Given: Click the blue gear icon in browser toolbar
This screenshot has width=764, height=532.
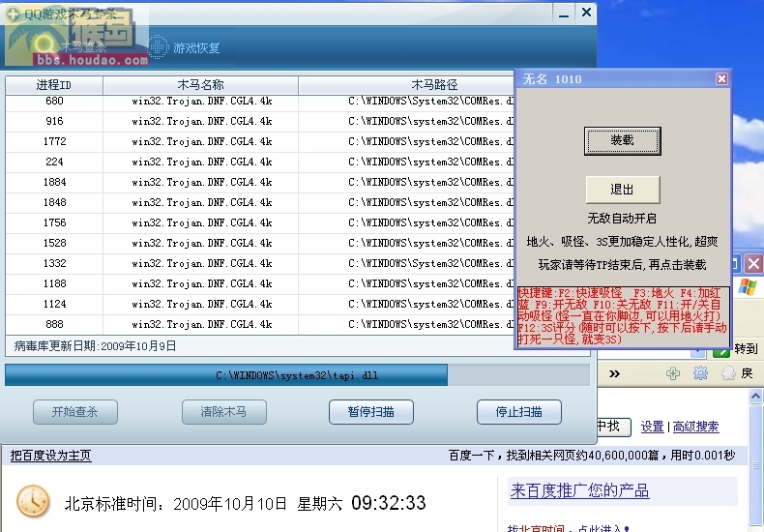Looking at the screenshot, I should [700, 373].
